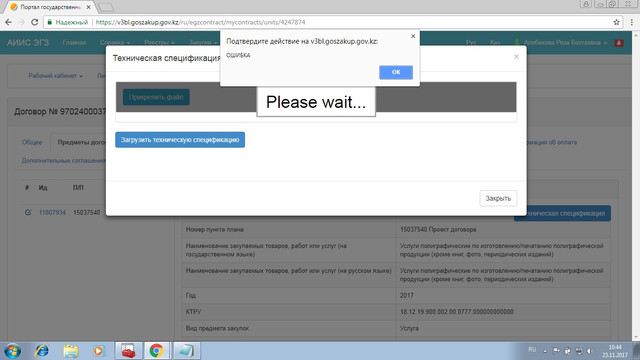Open the notepad-like taskbar app
The image size is (640, 360).
pos(186,351)
